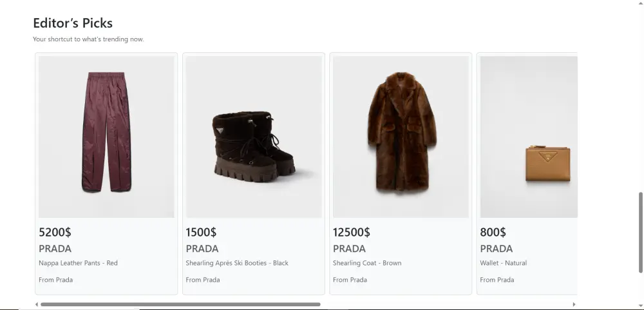
Task: Open the black ski booties product image
Action: [x=254, y=137]
